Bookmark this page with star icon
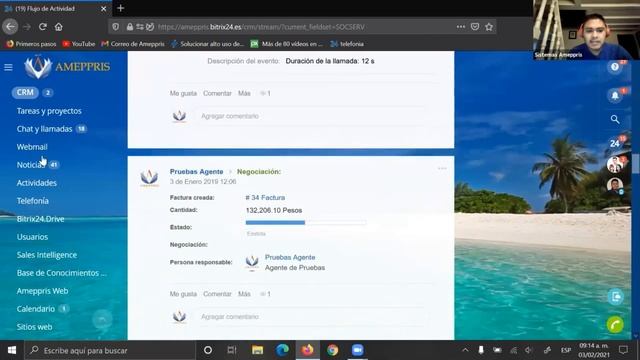This screenshot has width=640, height=360. coord(489,27)
